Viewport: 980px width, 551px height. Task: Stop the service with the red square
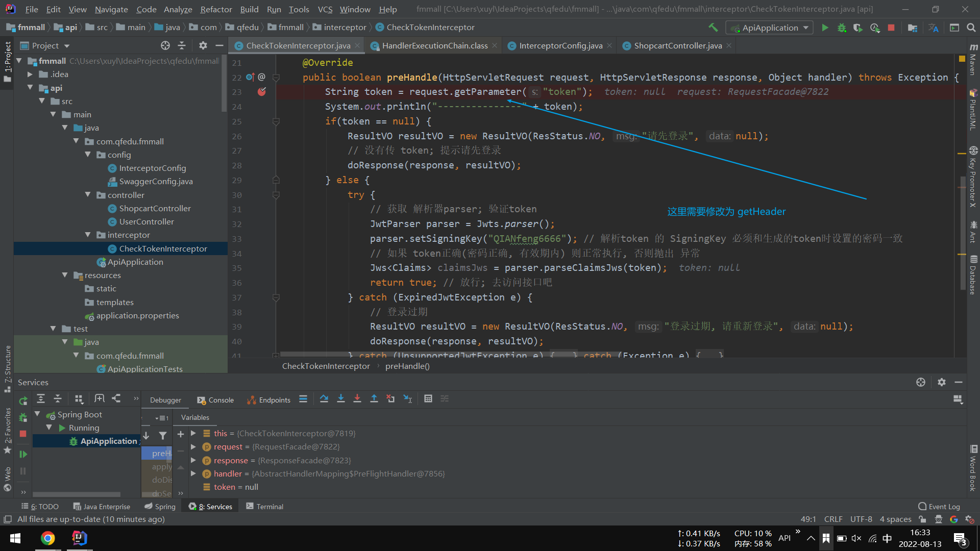(x=23, y=434)
